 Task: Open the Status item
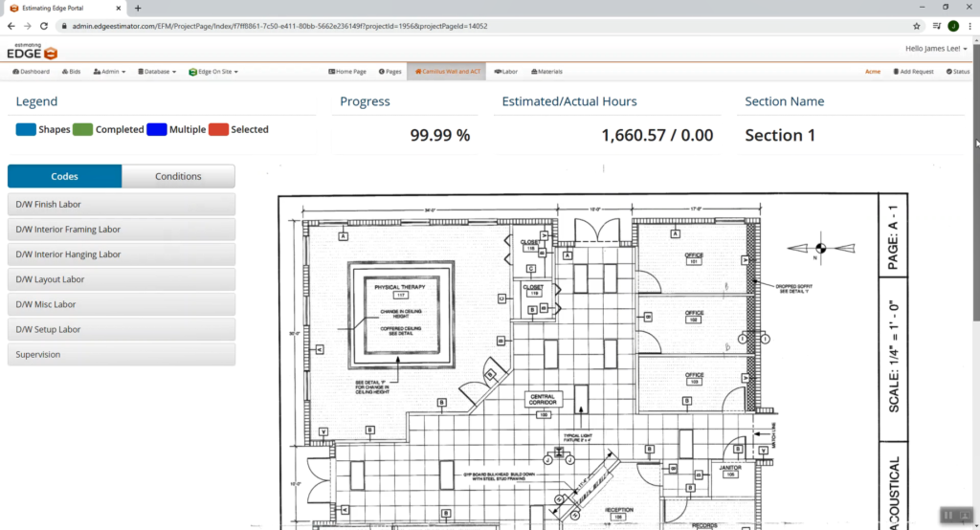(x=958, y=71)
